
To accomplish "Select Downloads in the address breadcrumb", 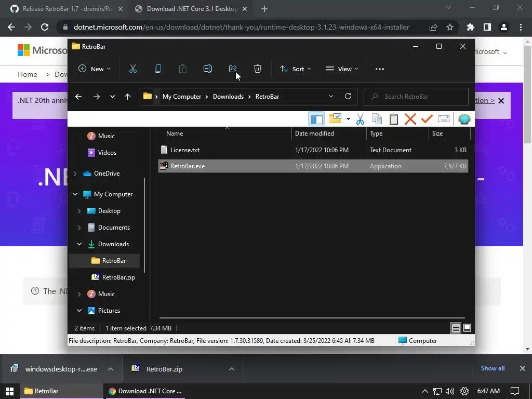I will pos(229,97).
